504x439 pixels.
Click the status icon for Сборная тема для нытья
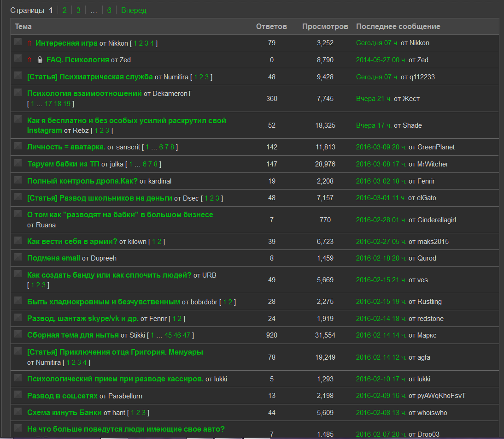[x=18, y=334]
